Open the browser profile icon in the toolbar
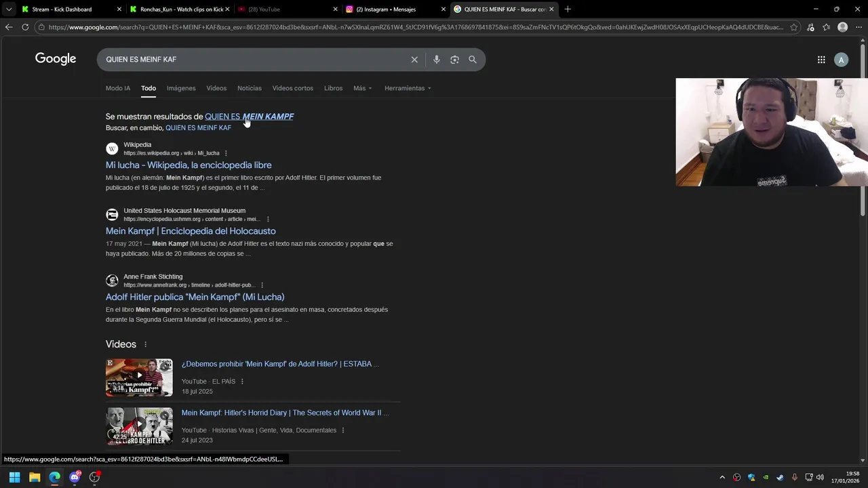 (x=842, y=27)
